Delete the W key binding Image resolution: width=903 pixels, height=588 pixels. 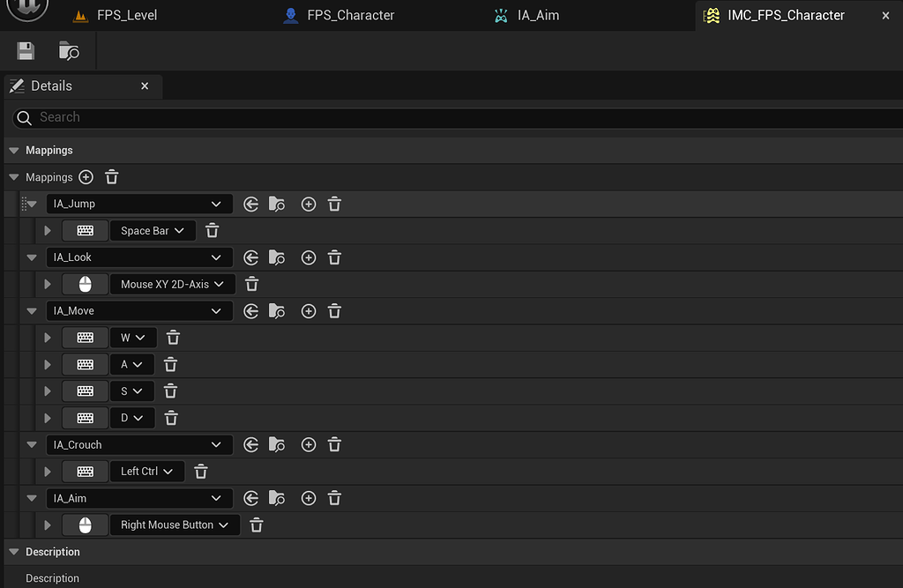(x=174, y=338)
